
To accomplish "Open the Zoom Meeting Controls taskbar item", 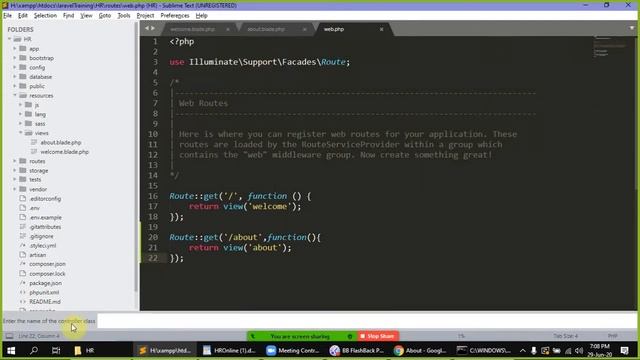I will (293, 351).
